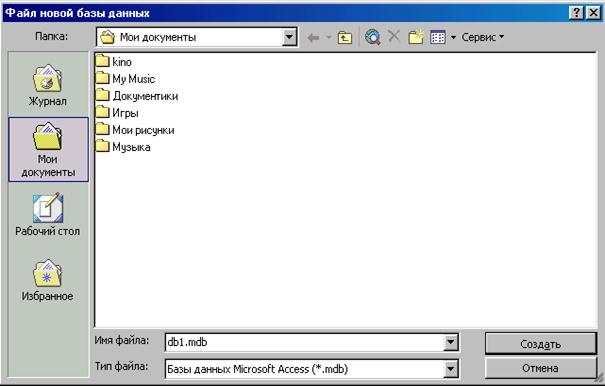Select the Игры folder name

pos(125,113)
